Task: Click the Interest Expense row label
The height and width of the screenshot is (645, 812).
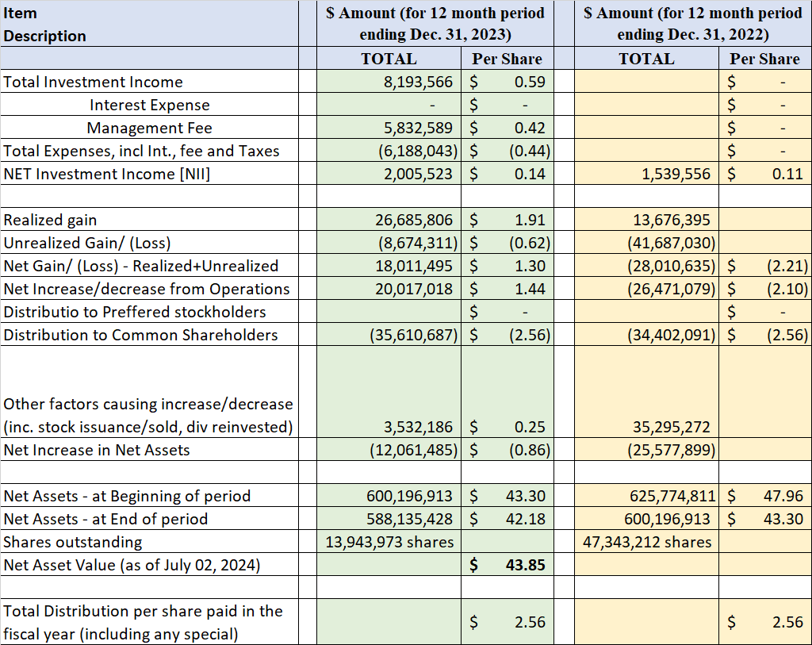Action: pyautogui.click(x=150, y=104)
